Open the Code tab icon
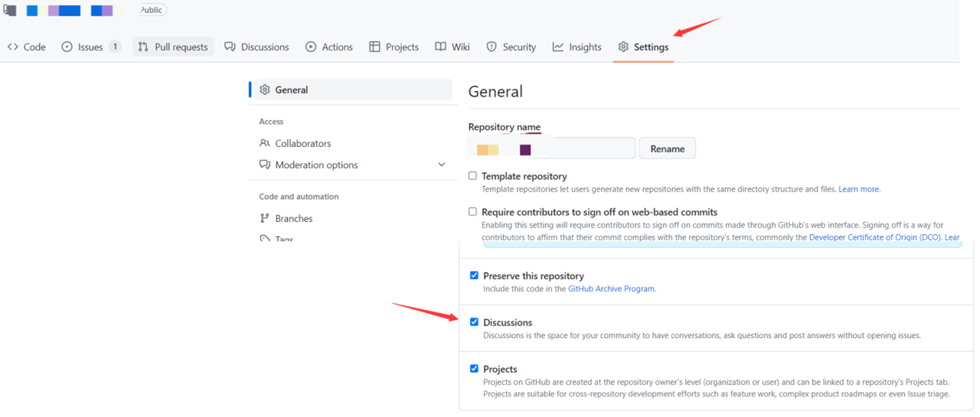This screenshot has height=417, width=980. [13, 47]
